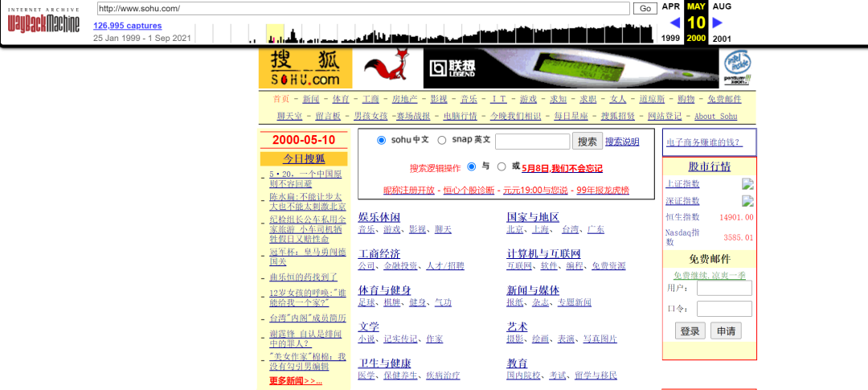
Task: Open the 新闻 nav menu item
Action: point(311,99)
